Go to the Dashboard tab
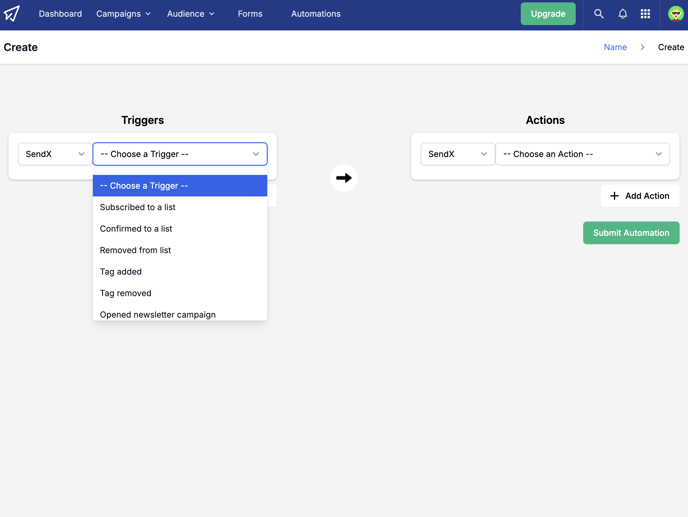The image size is (688, 517). point(60,14)
